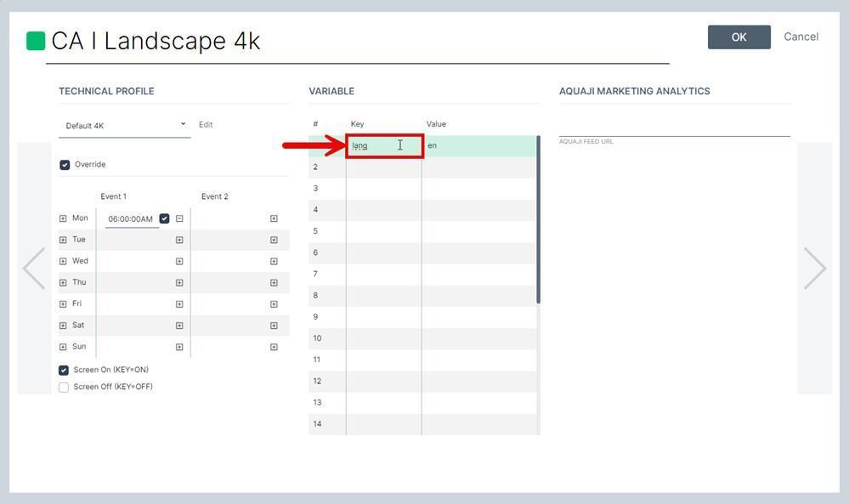Image resolution: width=849 pixels, height=504 pixels.
Task: Add Event 1 for Tue
Action: [179, 240]
